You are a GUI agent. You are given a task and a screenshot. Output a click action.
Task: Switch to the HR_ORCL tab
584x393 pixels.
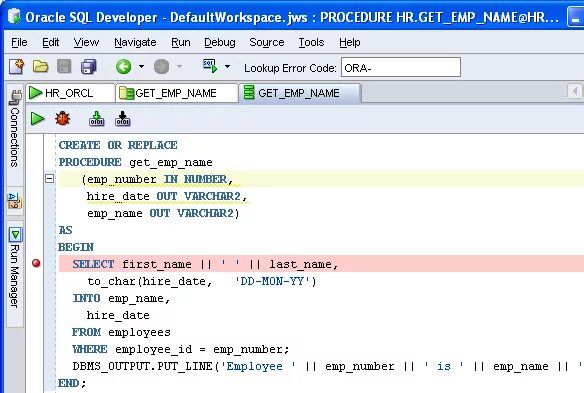coord(69,93)
